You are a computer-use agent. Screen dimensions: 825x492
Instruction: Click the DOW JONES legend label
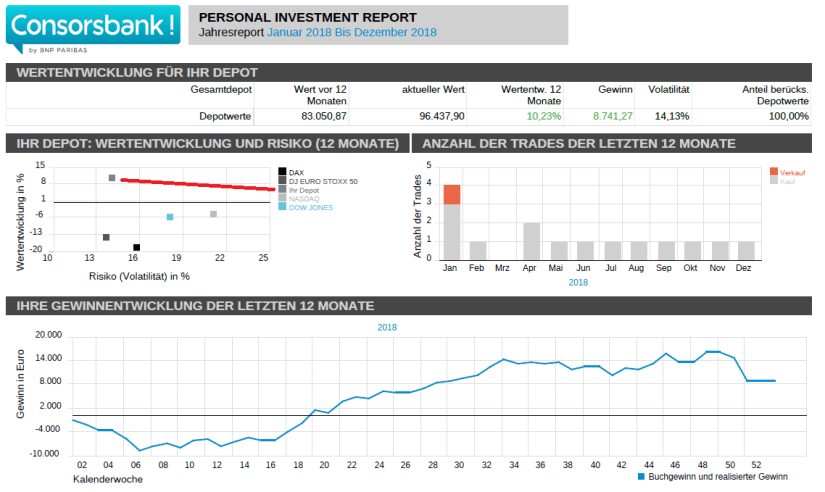(311, 207)
